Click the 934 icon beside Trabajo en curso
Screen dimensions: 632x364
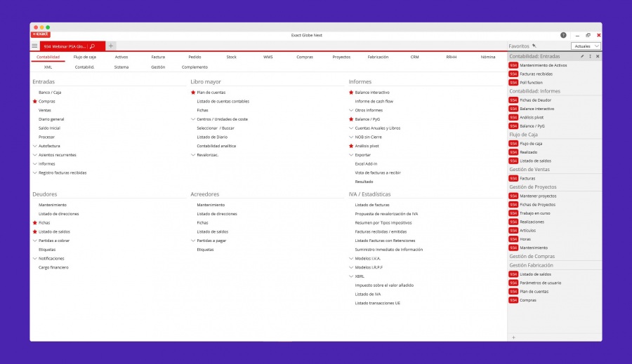tap(513, 213)
